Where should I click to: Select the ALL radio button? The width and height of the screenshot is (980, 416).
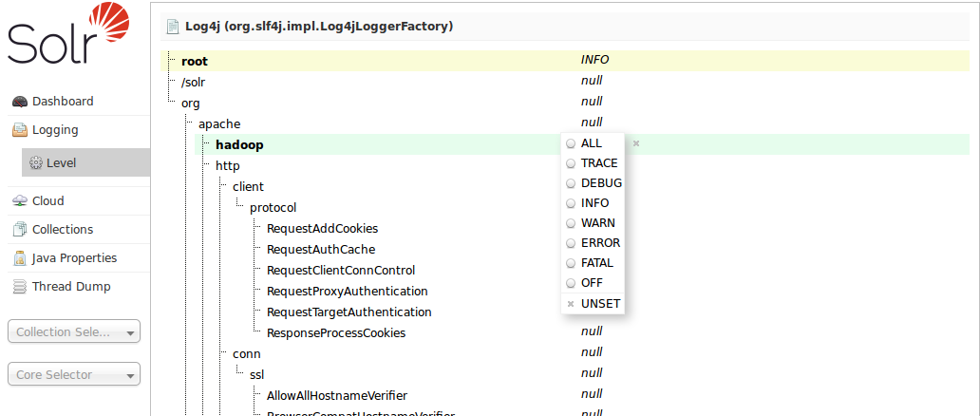[x=571, y=143]
